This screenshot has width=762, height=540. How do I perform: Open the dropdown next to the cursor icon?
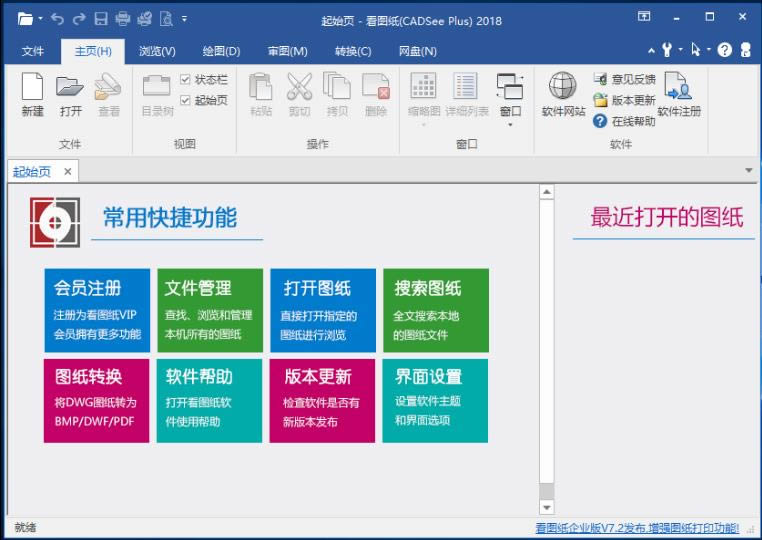(x=709, y=50)
